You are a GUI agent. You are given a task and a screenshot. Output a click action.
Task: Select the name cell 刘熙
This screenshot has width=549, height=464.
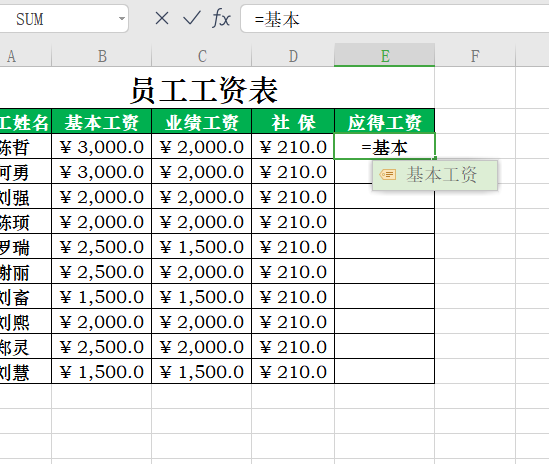click(x=26, y=321)
